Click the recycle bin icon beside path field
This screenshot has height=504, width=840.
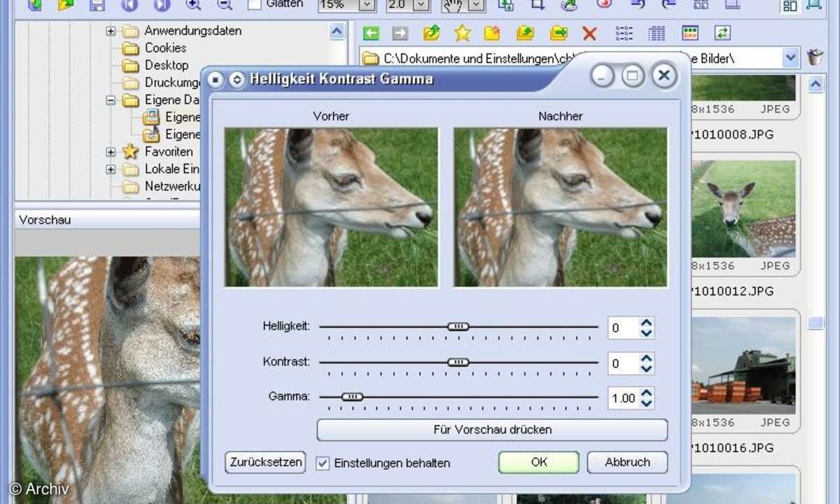point(814,57)
